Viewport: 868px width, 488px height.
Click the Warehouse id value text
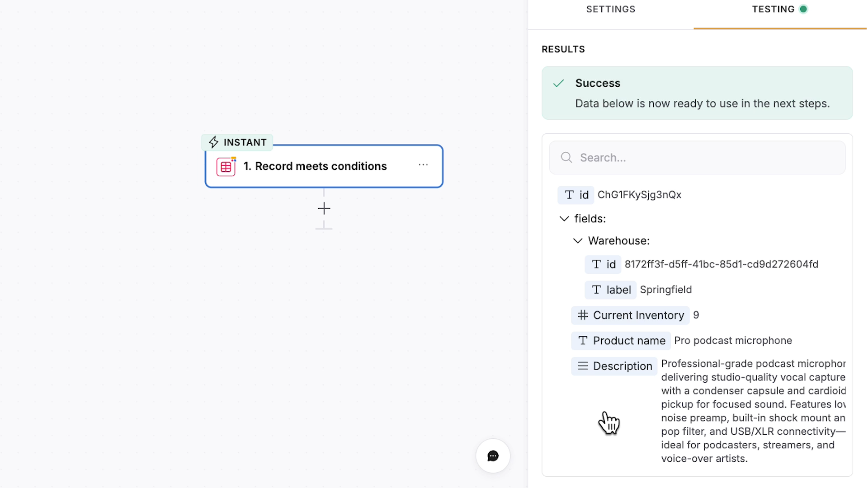[x=721, y=264]
